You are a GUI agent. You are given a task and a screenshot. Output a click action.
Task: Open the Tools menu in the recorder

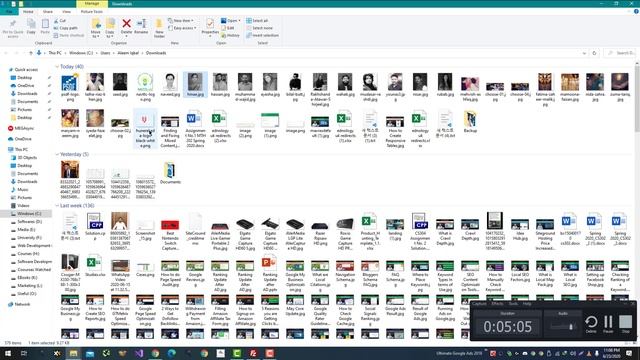(x=513, y=304)
